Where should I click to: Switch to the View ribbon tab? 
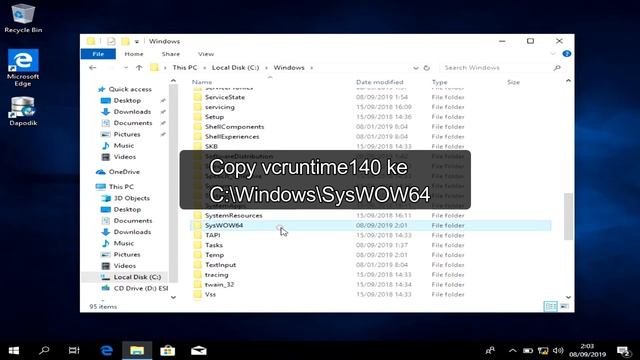[x=206, y=54]
